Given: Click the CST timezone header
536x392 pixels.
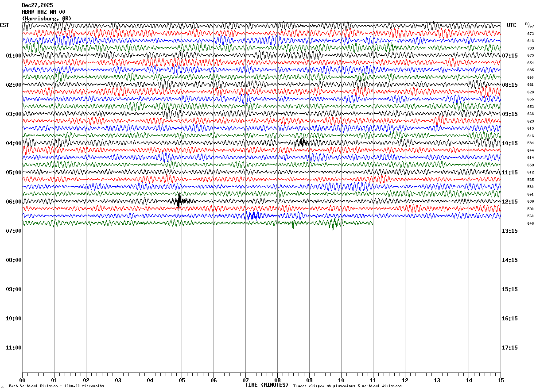Looking at the screenshot, I should click(4, 25).
